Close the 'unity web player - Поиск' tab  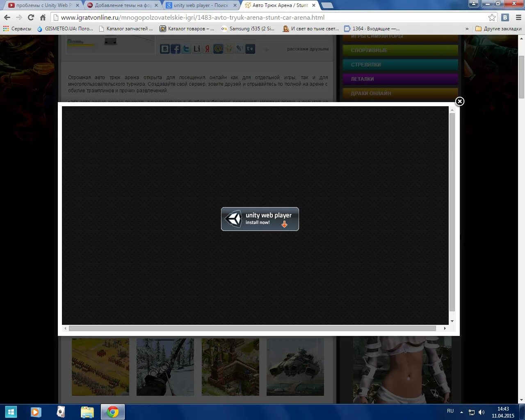[x=235, y=5]
